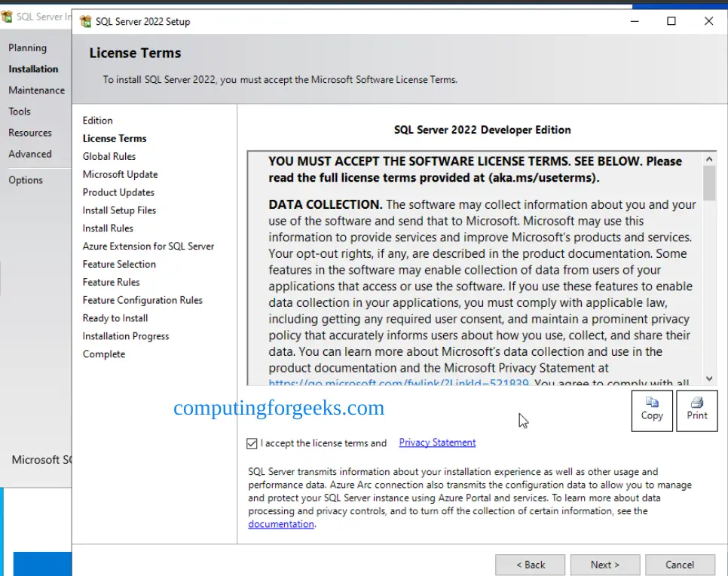This screenshot has width=728, height=576.
Task: Go back to the previous step
Action: (531, 565)
